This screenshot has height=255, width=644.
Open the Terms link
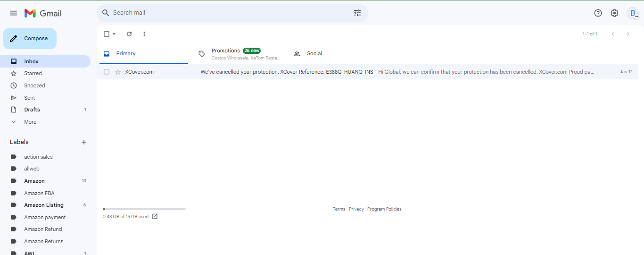pos(339,209)
